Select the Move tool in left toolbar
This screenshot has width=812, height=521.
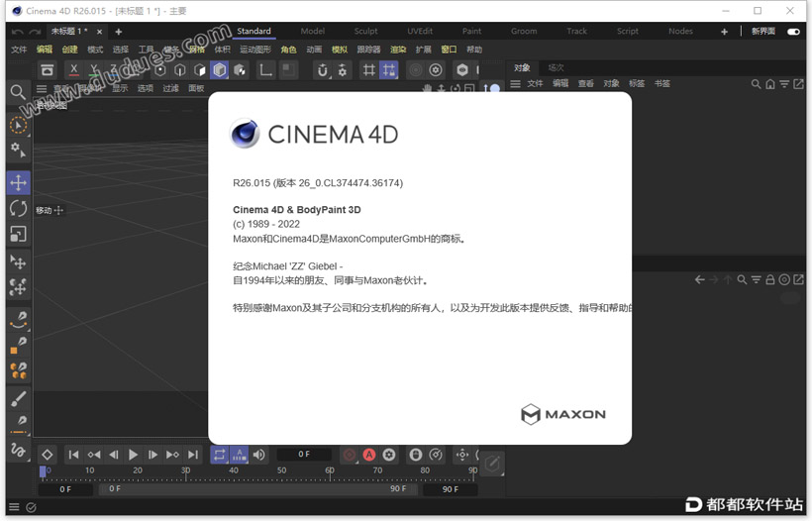[18, 183]
